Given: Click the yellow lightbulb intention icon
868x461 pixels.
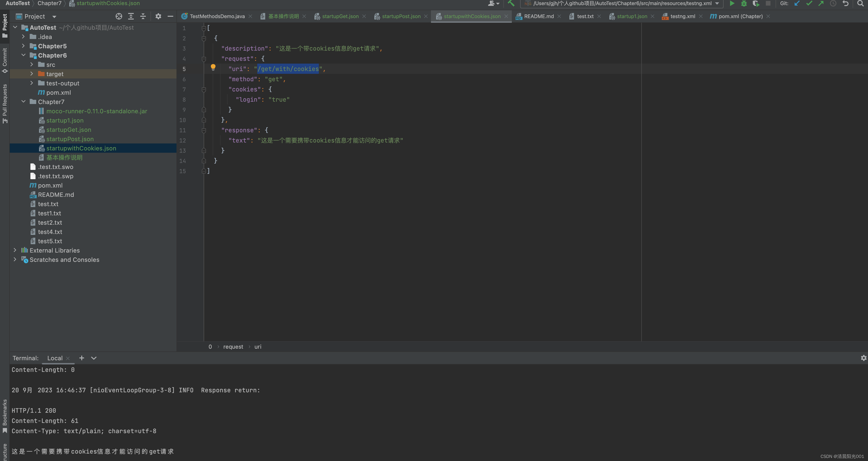Looking at the screenshot, I should pos(213,67).
